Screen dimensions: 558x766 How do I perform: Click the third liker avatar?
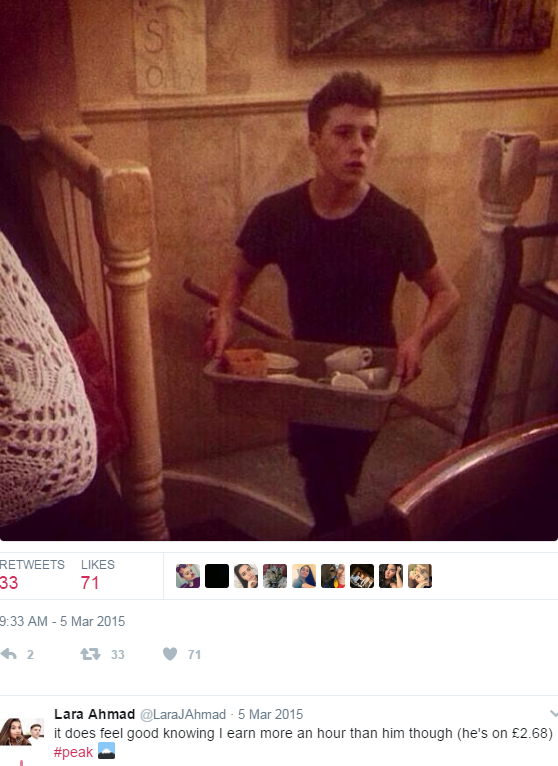point(246,576)
